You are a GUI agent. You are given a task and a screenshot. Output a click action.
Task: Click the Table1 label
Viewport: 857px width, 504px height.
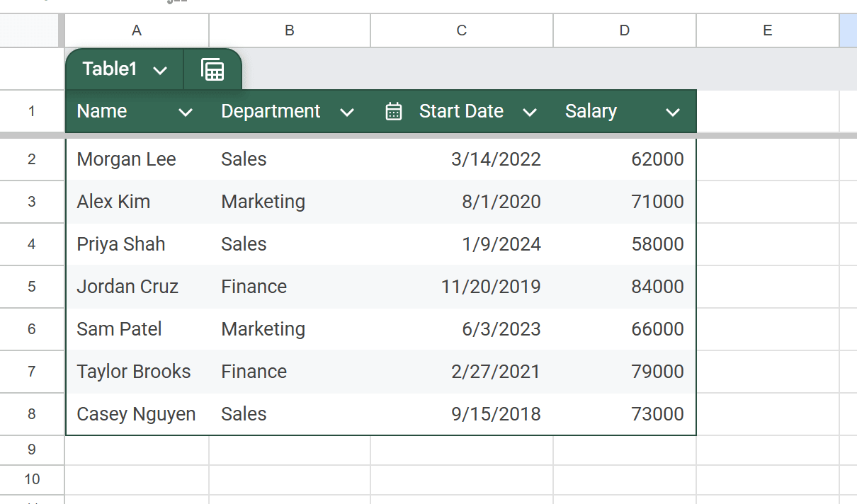(110, 69)
